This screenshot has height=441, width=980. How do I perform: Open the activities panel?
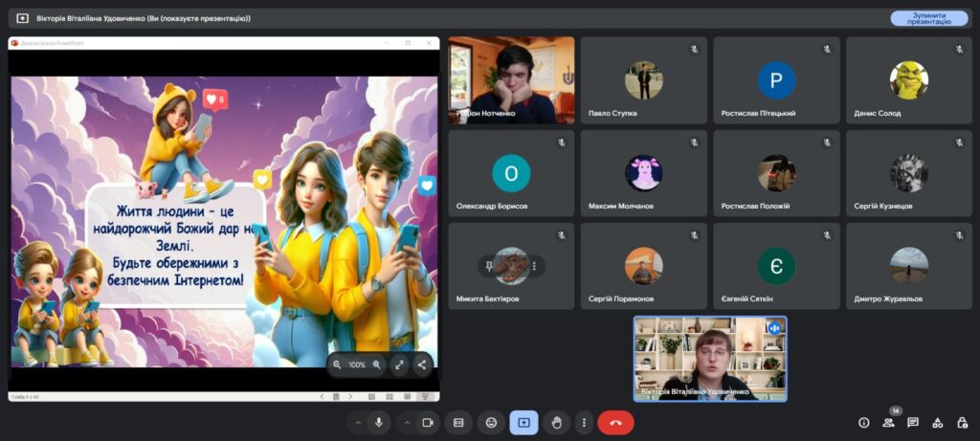click(937, 422)
